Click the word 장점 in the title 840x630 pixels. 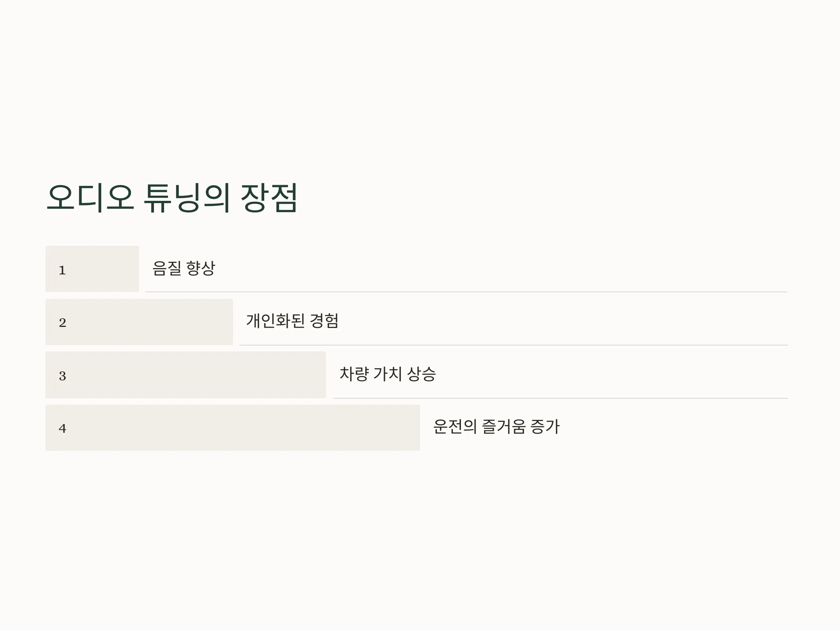[269, 197]
